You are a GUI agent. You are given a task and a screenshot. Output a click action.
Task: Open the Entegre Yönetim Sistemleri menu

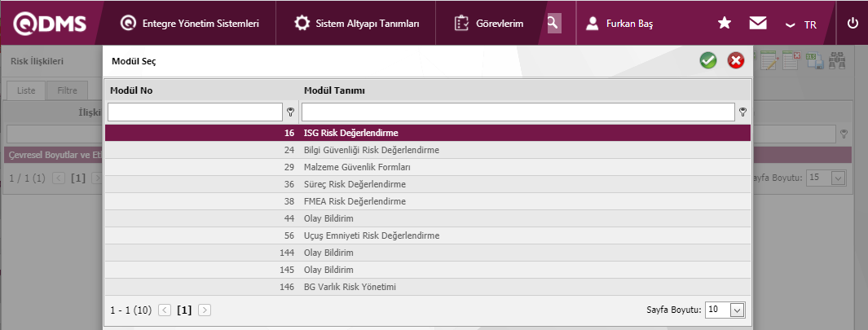pos(190,24)
